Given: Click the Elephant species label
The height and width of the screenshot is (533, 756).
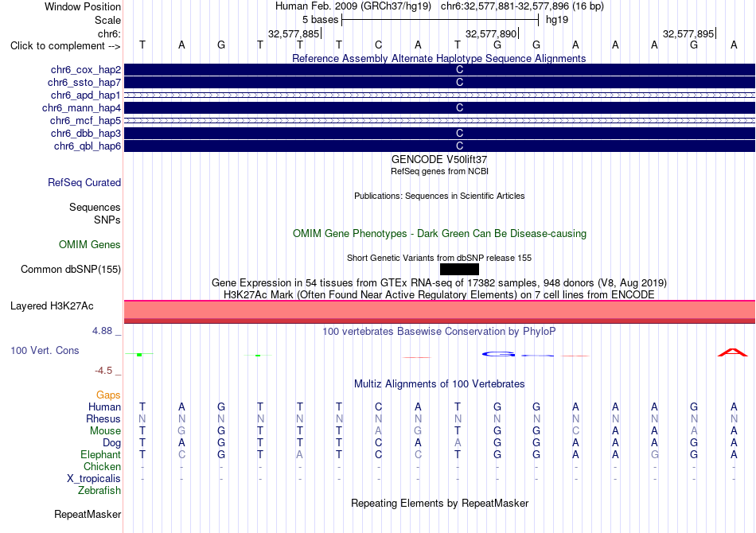Looking at the screenshot, I should (100, 455).
